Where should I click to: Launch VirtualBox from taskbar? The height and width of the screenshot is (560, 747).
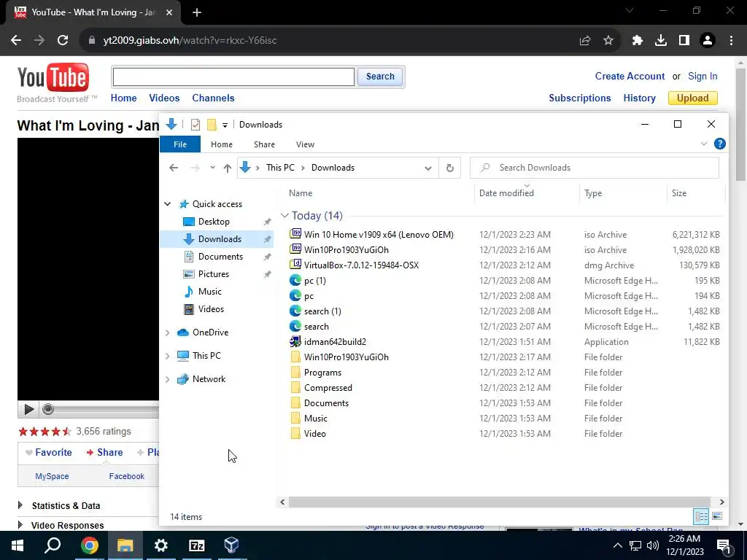click(231, 545)
